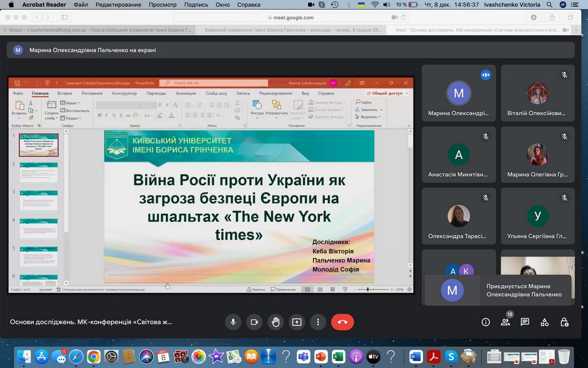Open the Activities panel icon
Viewport: 588px width, 368px height.
point(545,322)
